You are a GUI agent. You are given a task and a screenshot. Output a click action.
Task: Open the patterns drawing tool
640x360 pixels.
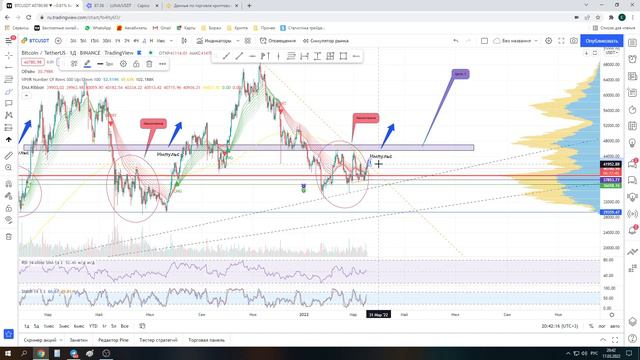[9, 116]
